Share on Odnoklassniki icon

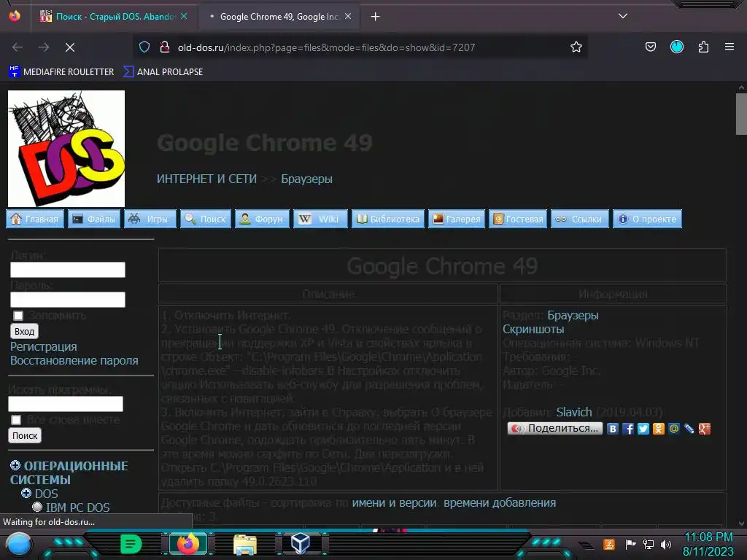pyautogui.click(x=659, y=429)
